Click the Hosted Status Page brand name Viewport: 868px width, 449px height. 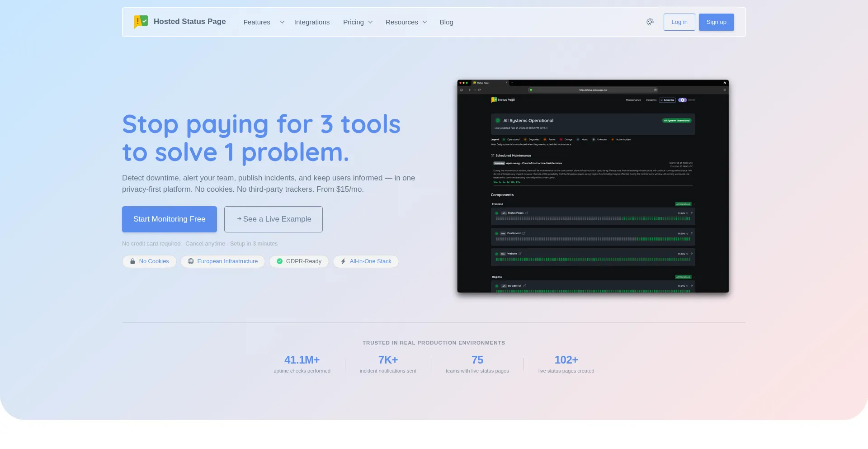[x=189, y=22]
